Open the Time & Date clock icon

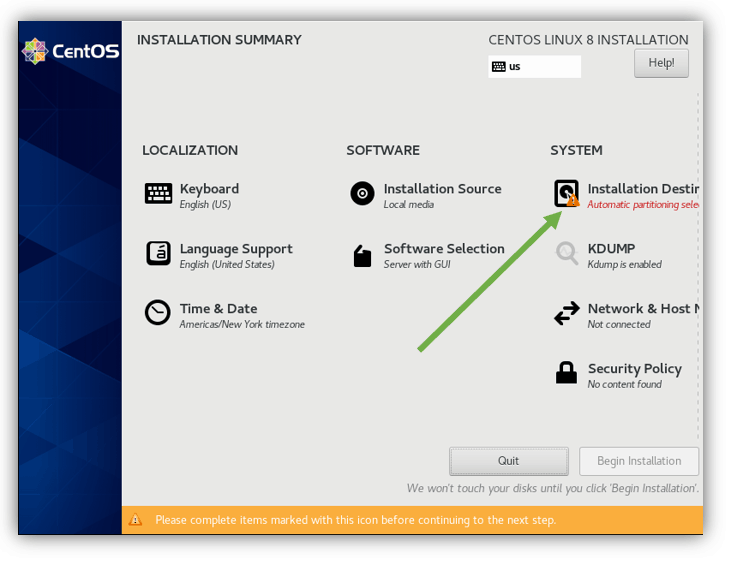(157, 312)
